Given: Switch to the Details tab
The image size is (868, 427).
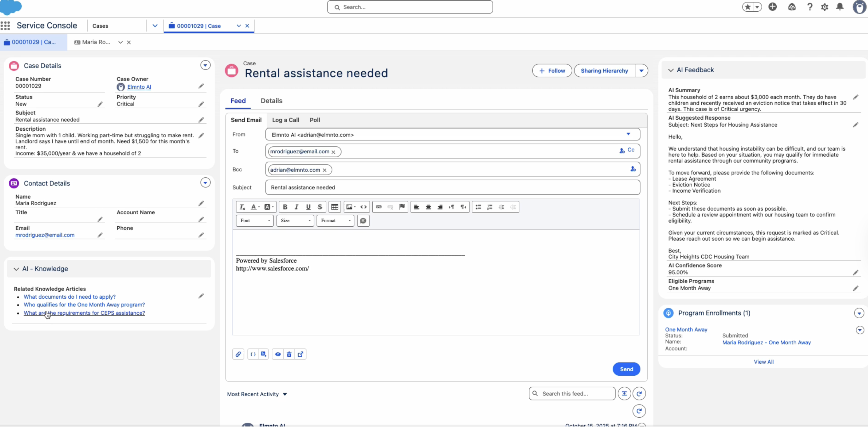Looking at the screenshot, I should (271, 101).
